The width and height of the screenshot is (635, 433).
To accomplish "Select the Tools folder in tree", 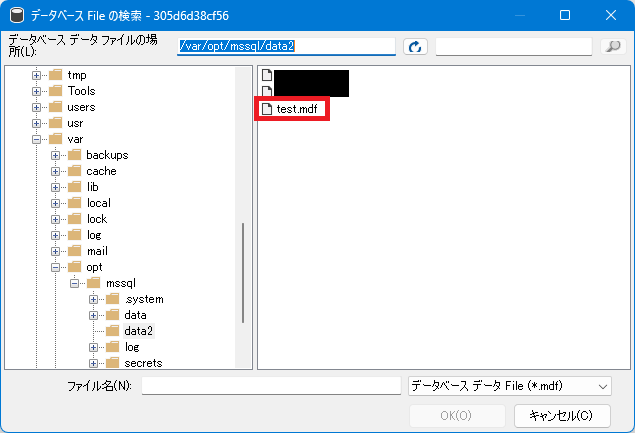I will (81, 91).
